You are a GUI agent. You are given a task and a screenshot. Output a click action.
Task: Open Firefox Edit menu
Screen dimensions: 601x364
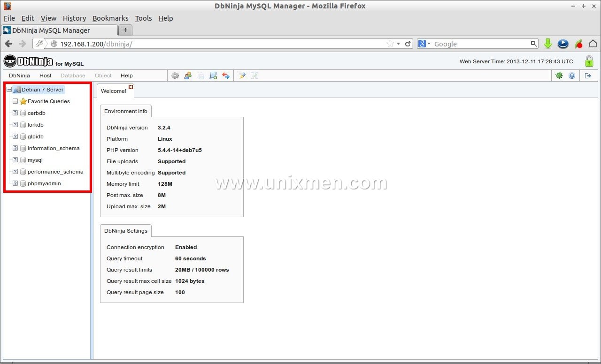coord(28,18)
